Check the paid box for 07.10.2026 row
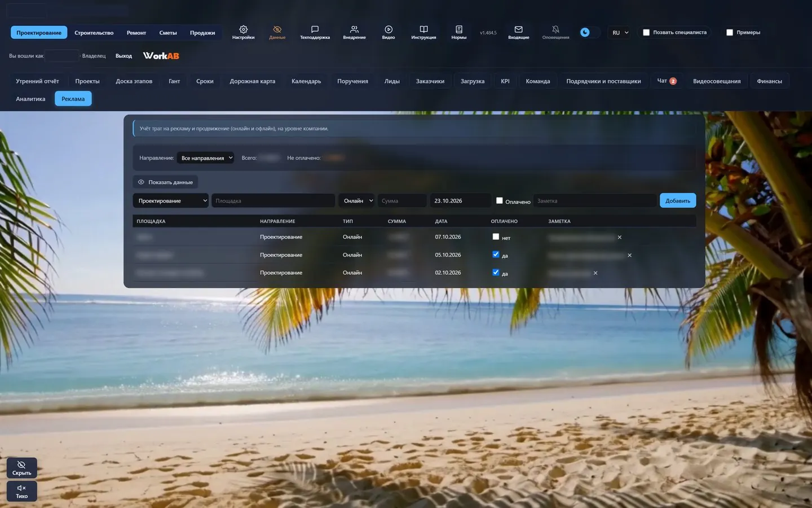The image size is (812, 508). [x=496, y=237]
